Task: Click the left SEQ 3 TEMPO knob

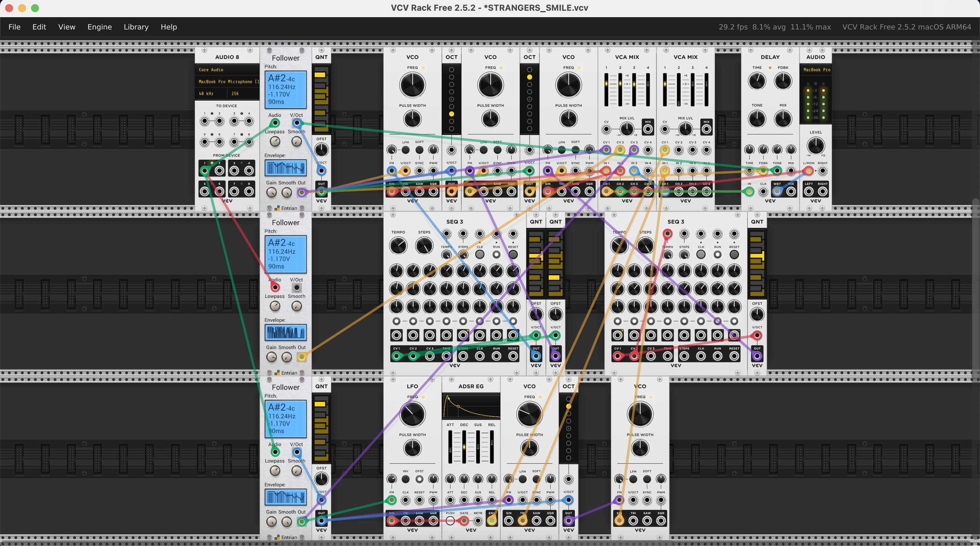Action: 398,246
